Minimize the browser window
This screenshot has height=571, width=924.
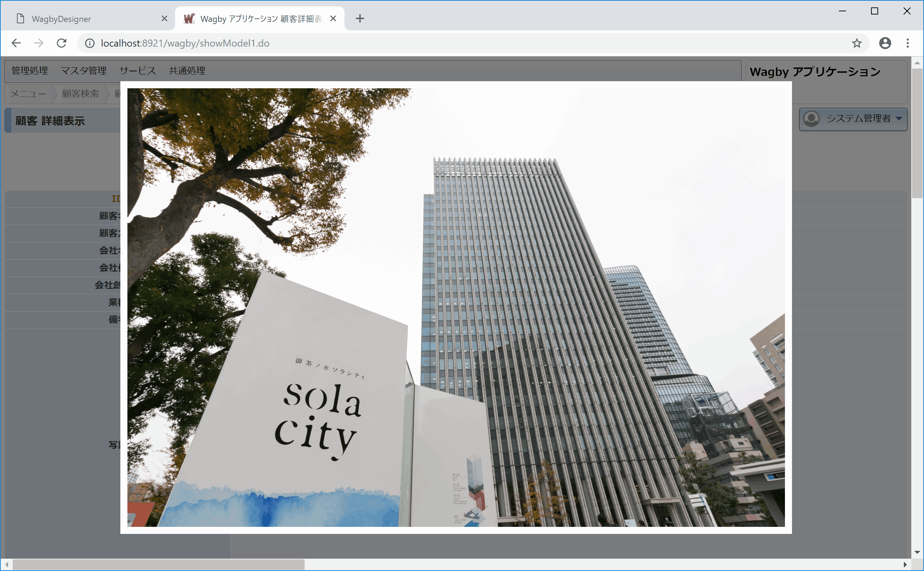click(x=842, y=11)
